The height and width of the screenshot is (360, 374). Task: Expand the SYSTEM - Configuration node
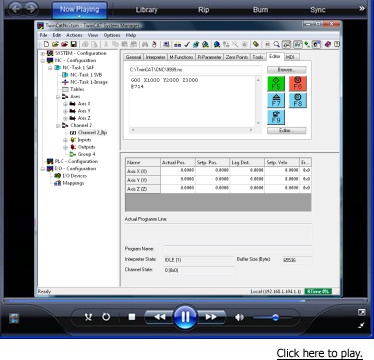click(43, 53)
